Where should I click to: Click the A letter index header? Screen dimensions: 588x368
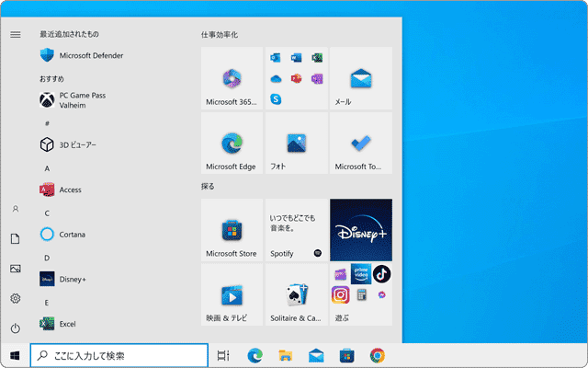tap(47, 168)
